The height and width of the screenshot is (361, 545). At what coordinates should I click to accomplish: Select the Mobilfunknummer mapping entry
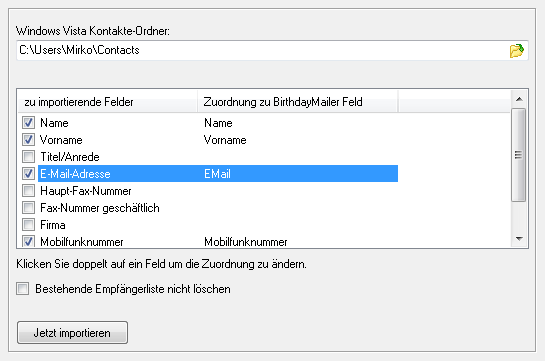coord(246,241)
